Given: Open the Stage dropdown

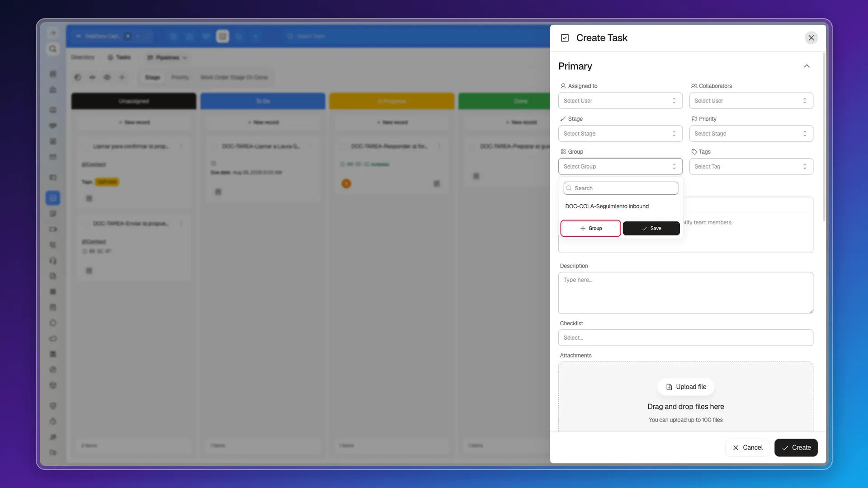Looking at the screenshot, I should (x=620, y=133).
